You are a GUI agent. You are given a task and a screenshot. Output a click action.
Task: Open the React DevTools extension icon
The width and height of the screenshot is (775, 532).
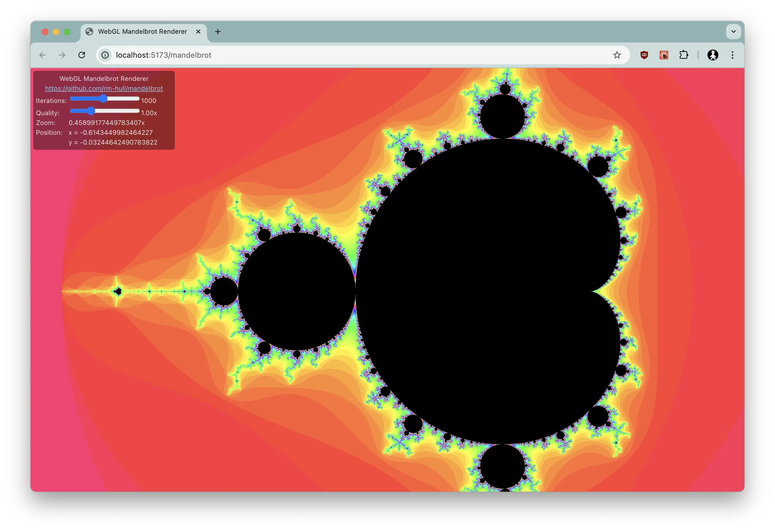tap(664, 55)
